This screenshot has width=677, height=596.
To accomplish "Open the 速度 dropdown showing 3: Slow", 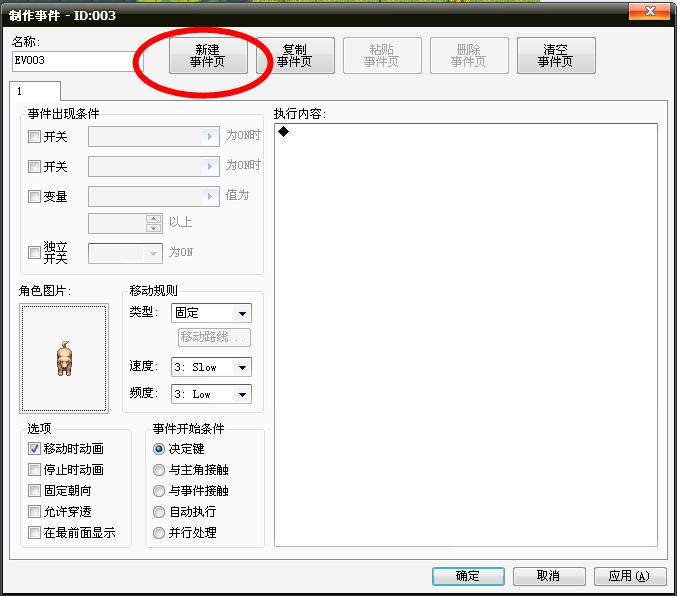I will pos(211,367).
